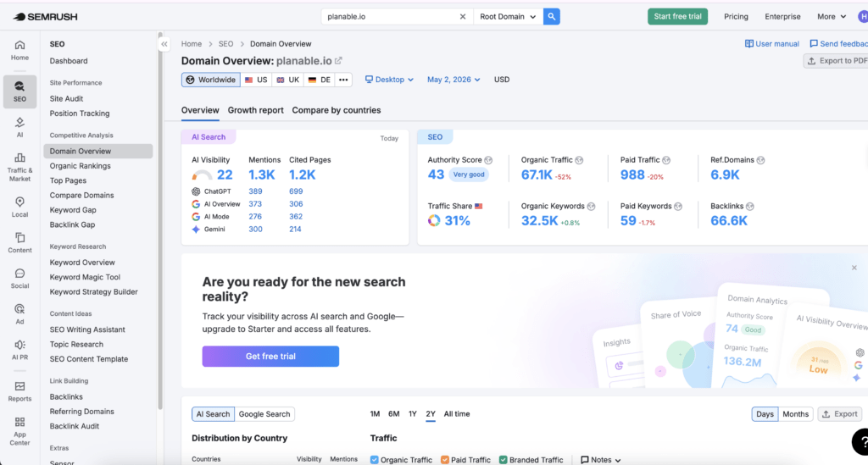Click the Get free trial button
The height and width of the screenshot is (465, 868).
click(x=270, y=357)
